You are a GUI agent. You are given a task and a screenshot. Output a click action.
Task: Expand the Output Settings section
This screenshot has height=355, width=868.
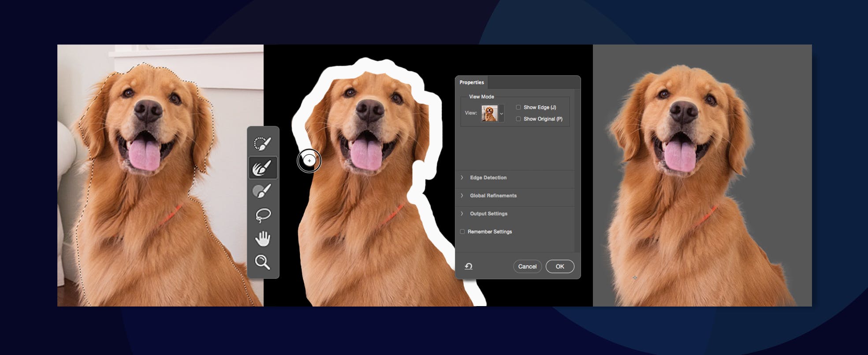pos(462,214)
